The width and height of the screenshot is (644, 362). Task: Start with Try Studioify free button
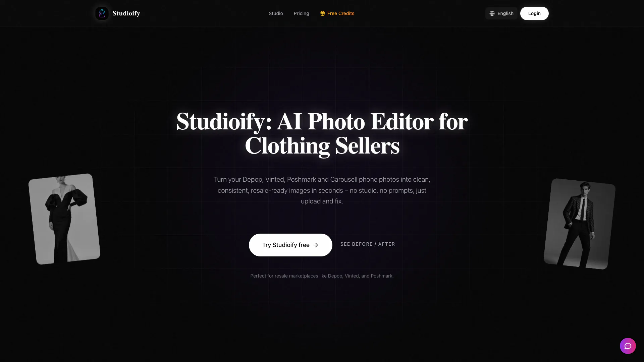pyautogui.click(x=290, y=245)
